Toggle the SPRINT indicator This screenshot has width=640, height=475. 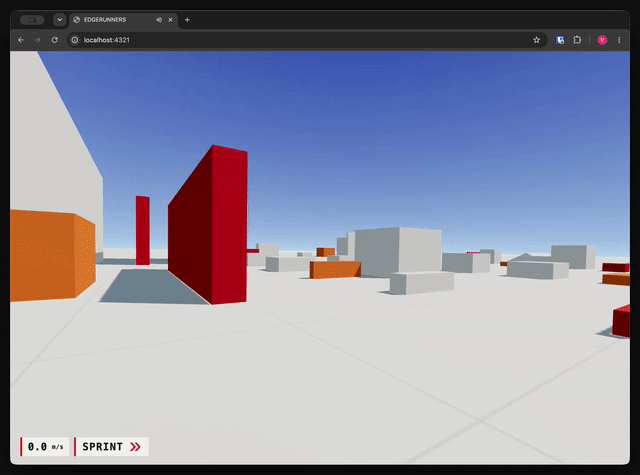coord(111,447)
